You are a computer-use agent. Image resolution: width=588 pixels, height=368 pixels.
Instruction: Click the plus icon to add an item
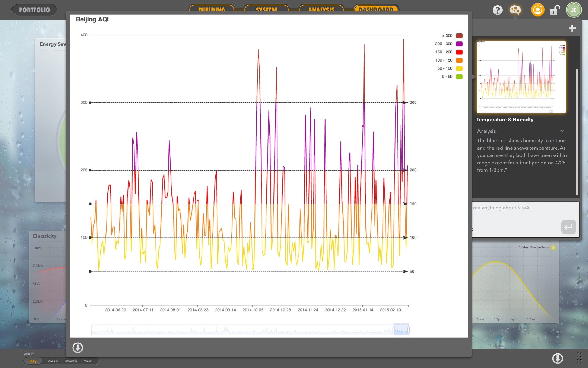tap(572, 28)
